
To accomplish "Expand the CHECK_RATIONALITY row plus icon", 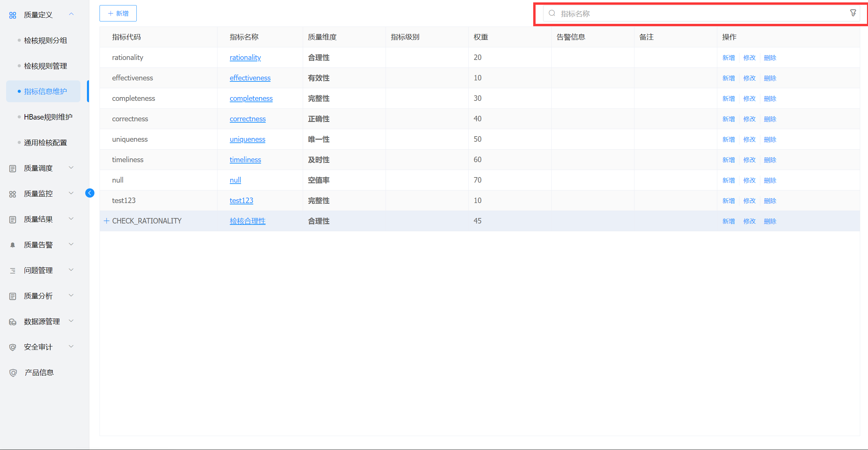I will point(106,221).
